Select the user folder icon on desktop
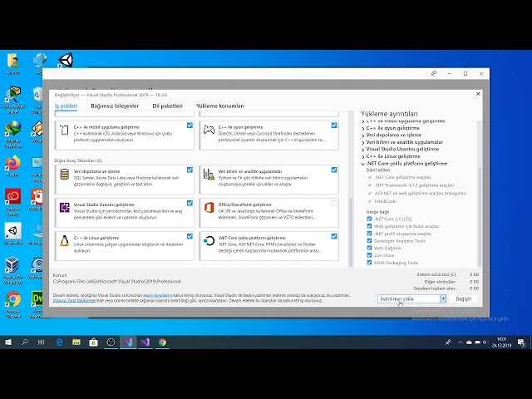Screen dimensions: 532x399 [x=13, y=63]
